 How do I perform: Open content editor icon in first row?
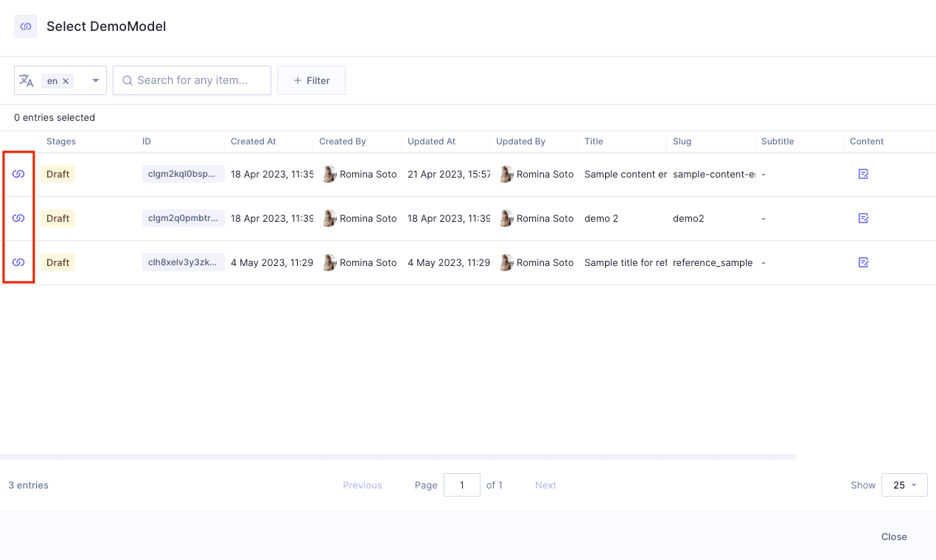pos(864,174)
